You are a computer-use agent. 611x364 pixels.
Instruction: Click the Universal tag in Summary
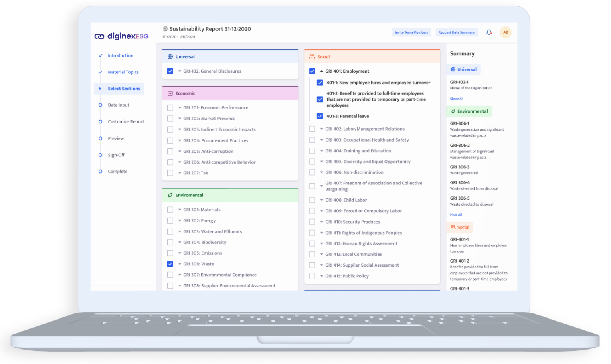[463, 69]
